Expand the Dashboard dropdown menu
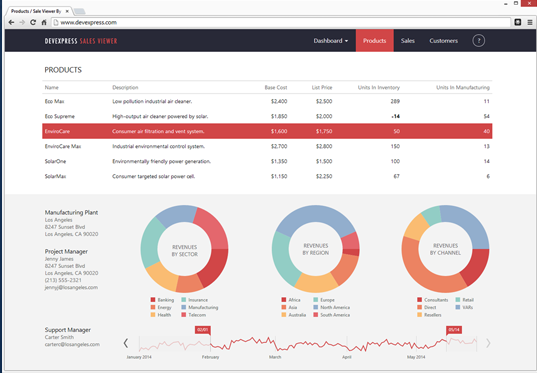Screen dimensions: 537x373 click(331, 41)
